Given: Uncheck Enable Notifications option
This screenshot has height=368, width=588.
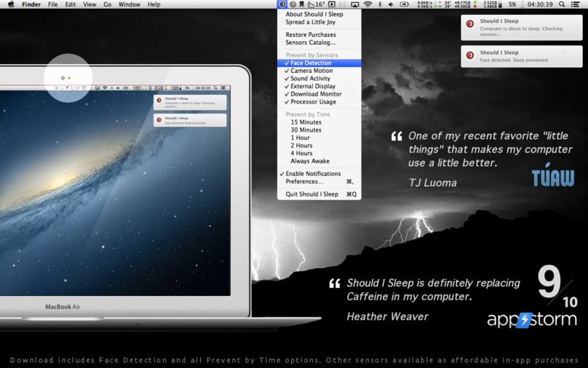Looking at the screenshot, I should click(313, 174).
